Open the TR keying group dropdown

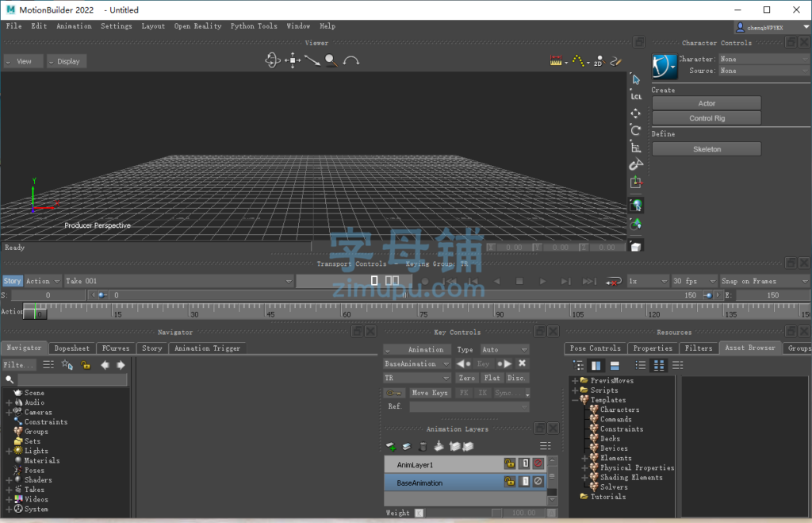pyautogui.click(x=417, y=378)
